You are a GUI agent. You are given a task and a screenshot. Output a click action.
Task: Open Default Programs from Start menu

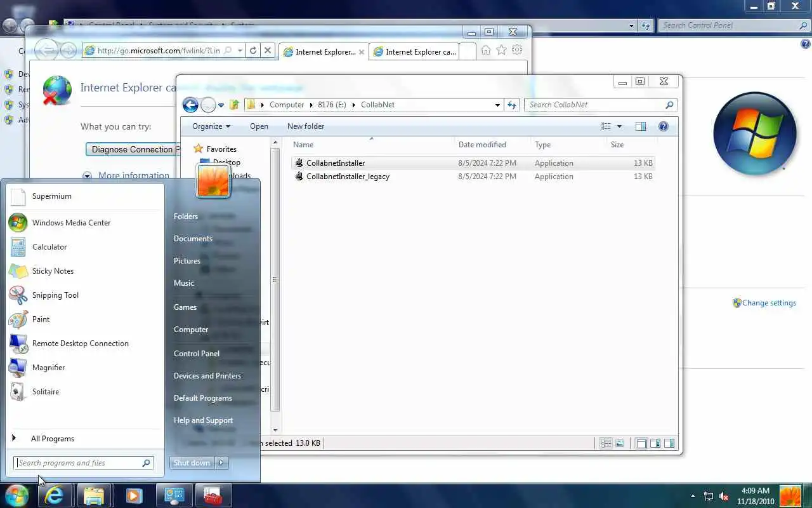(x=203, y=398)
